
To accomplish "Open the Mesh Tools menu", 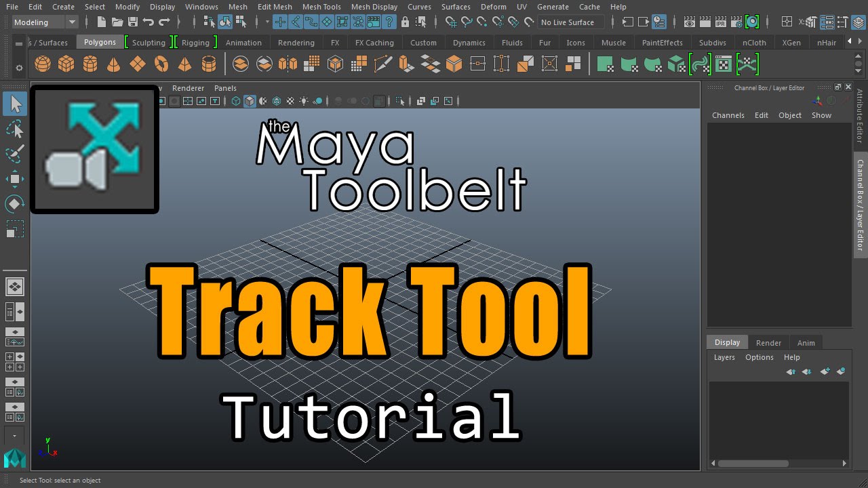I will 321,7.
